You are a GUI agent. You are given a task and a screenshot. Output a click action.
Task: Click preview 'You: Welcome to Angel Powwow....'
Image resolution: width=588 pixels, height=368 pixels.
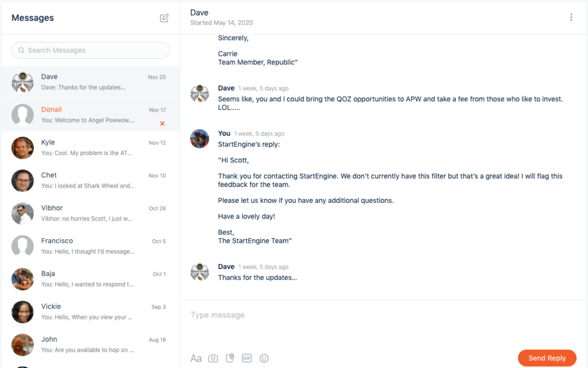(x=88, y=120)
